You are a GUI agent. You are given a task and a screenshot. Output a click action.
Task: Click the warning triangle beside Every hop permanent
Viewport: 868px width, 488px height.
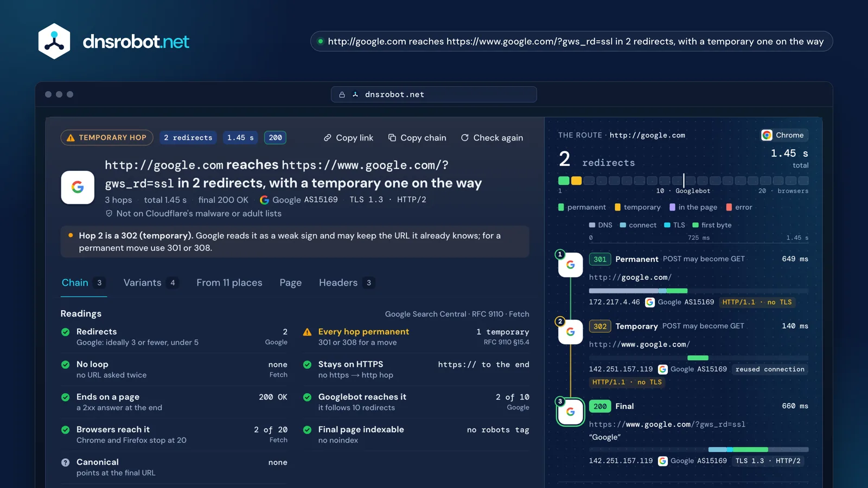307,332
